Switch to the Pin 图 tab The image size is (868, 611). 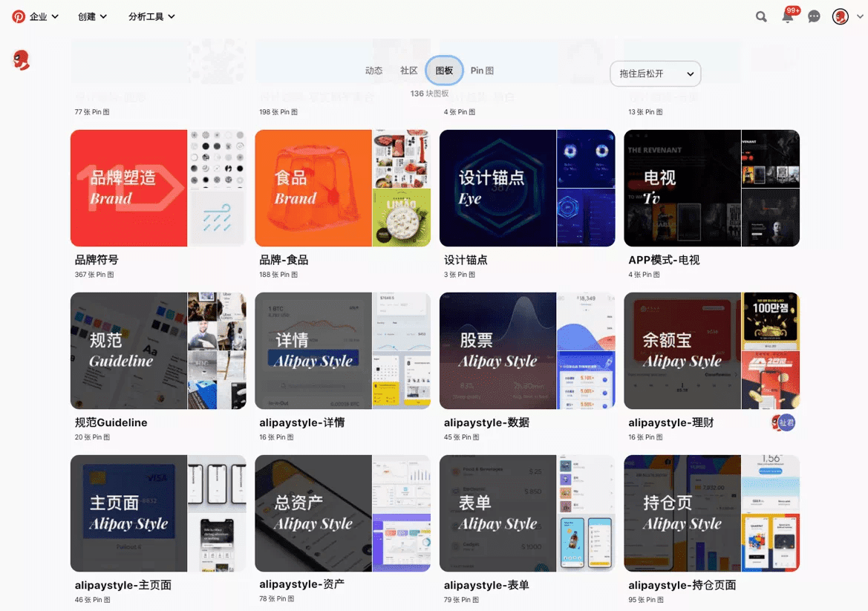coord(480,71)
